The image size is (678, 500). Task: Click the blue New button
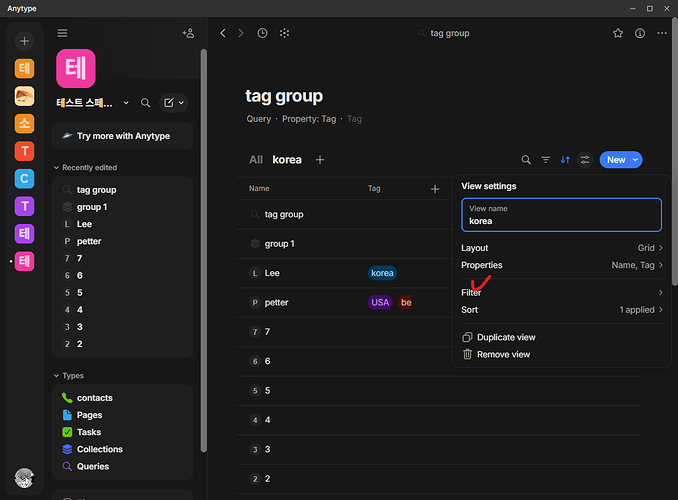(616, 160)
